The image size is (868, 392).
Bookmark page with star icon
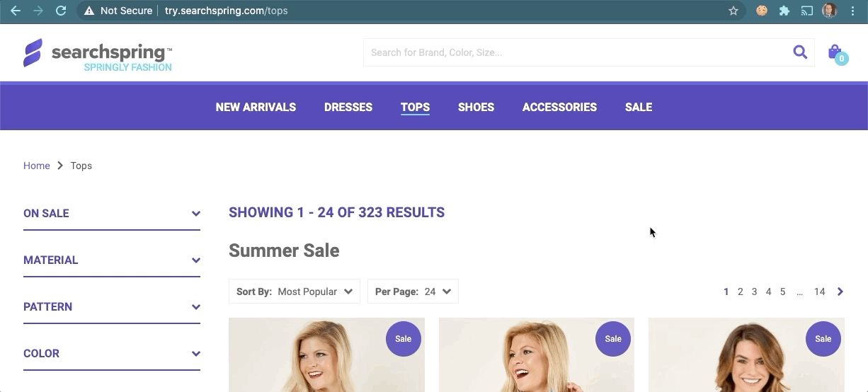pos(733,11)
